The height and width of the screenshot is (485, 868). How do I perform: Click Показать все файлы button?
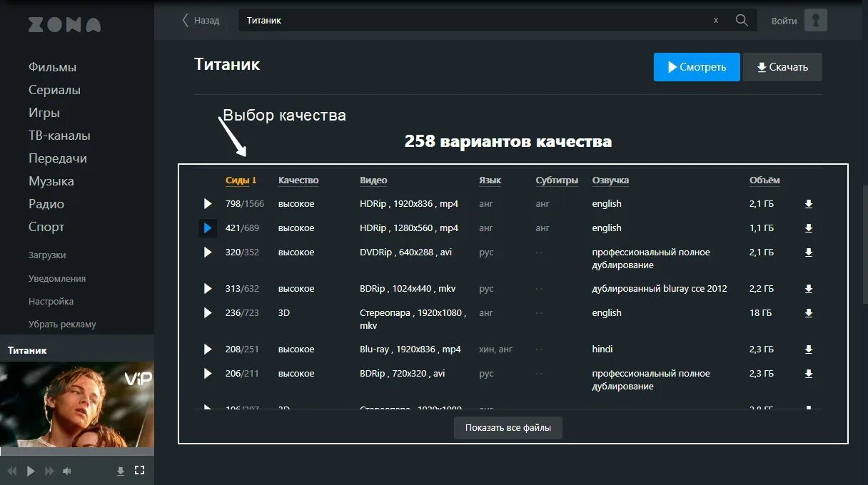pyautogui.click(x=508, y=428)
